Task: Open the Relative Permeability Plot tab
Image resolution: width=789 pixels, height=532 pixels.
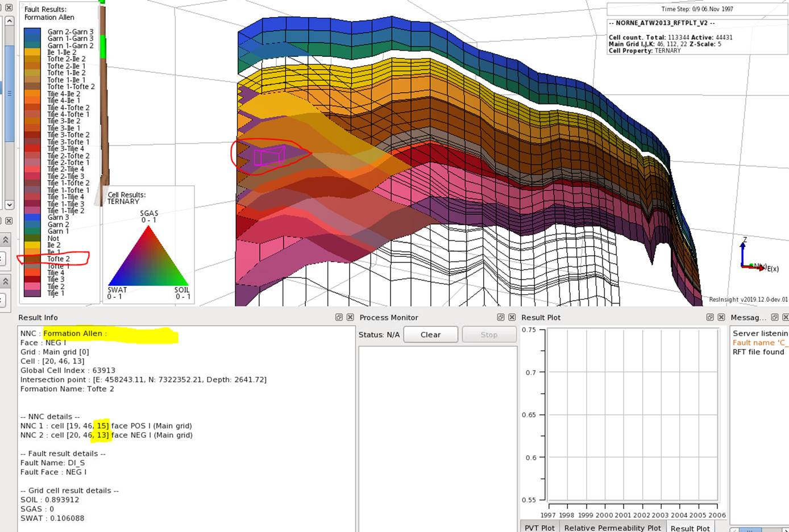Action: 612,528
